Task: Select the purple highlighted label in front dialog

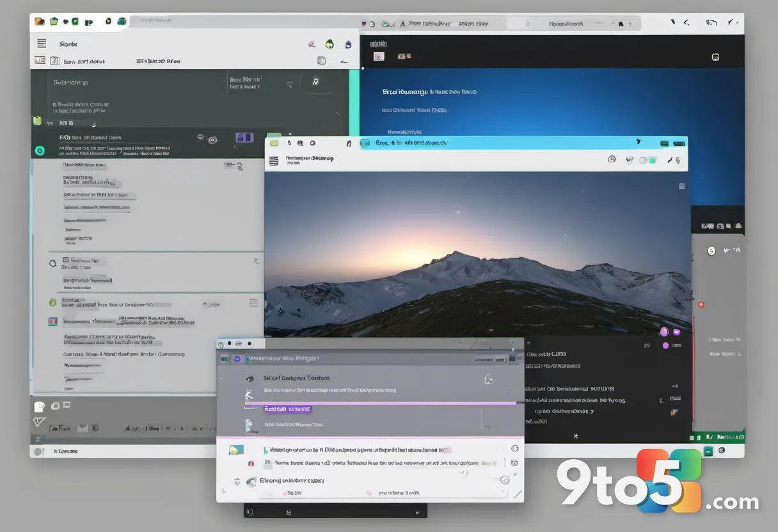Action: pos(287,409)
